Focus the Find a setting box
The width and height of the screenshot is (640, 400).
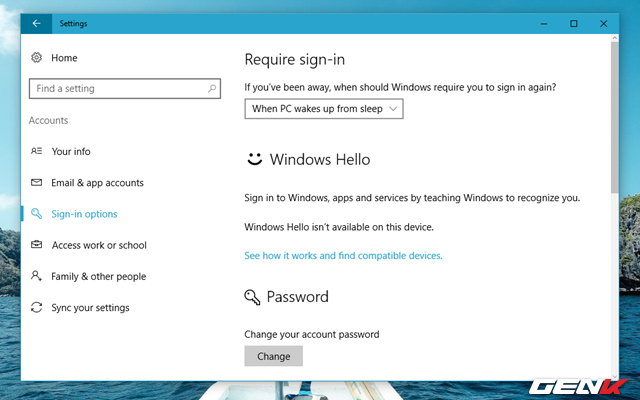125,89
